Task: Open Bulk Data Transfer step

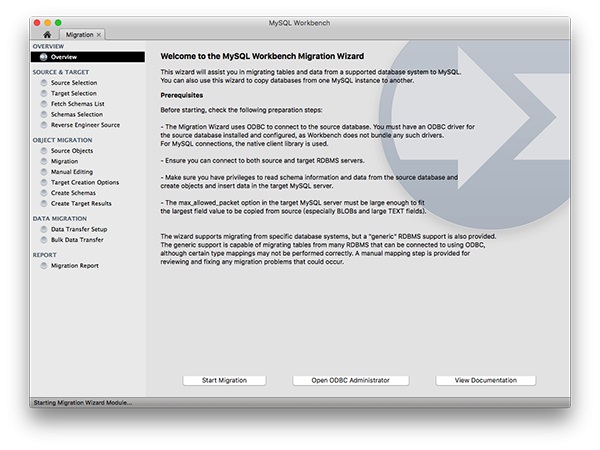Action: (77, 240)
